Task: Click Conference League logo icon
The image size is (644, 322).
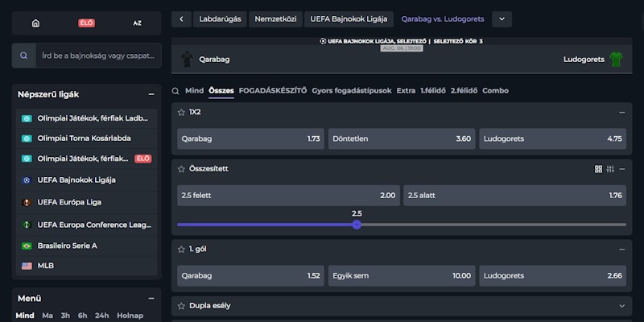Action: coord(27,225)
